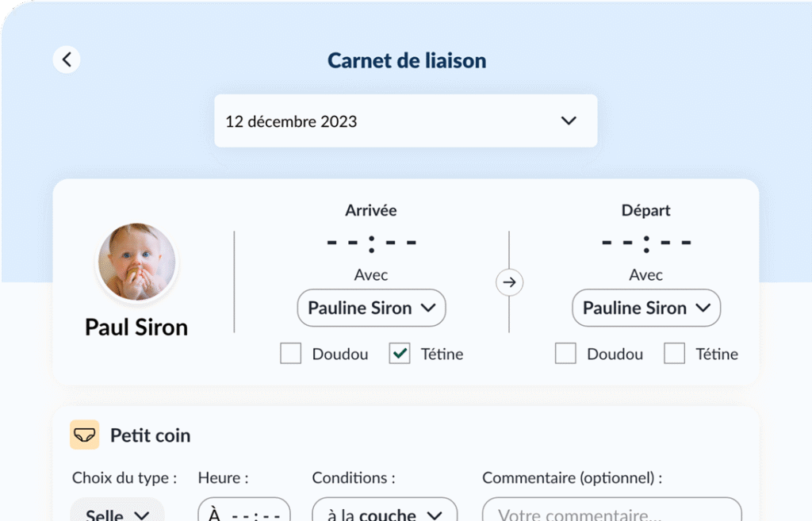The height and width of the screenshot is (521, 812).
Task: Open the à la couche conditions dropdown
Action: pos(385,510)
